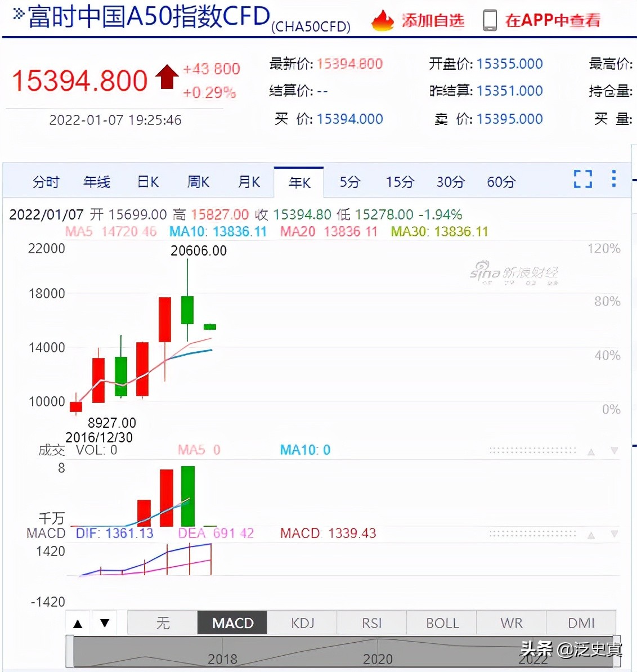The image size is (637, 672).
Task: Click the ▲ expander on the indicator bar
Action: (x=78, y=622)
